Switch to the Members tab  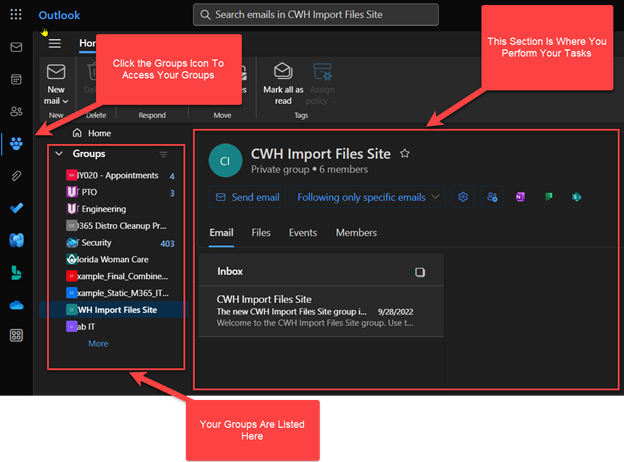(x=356, y=233)
